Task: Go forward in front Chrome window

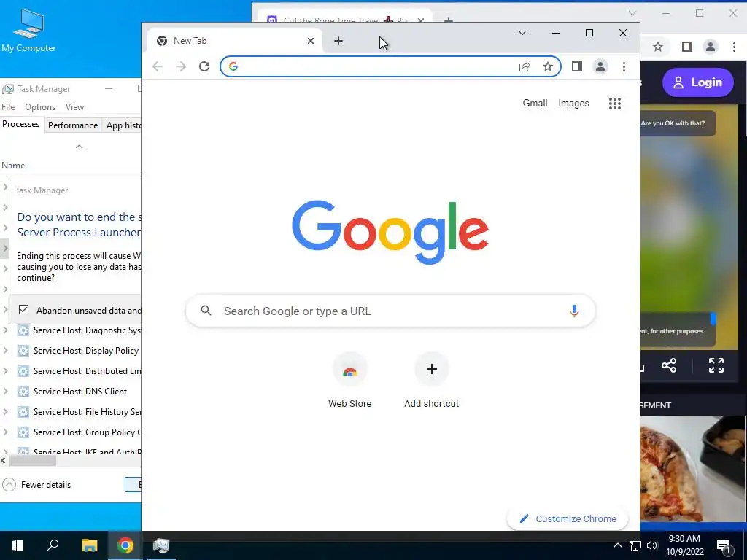Action: coord(181,66)
